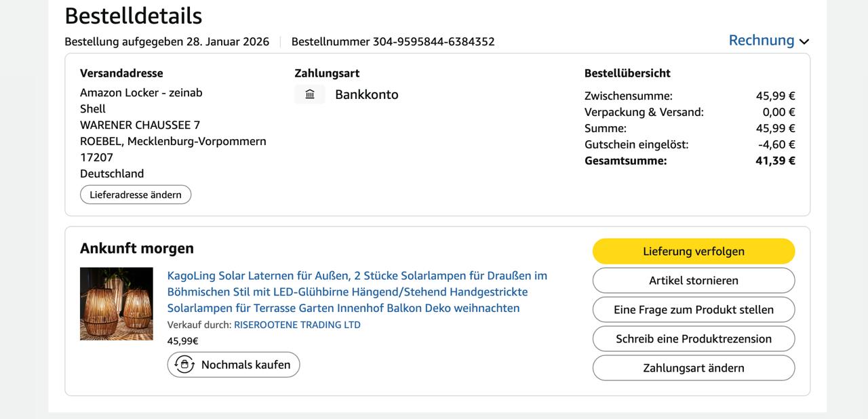The height and width of the screenshot is (419, 868).
Task: Click the Zahlungsart ändern button
Action: point(693,368)
